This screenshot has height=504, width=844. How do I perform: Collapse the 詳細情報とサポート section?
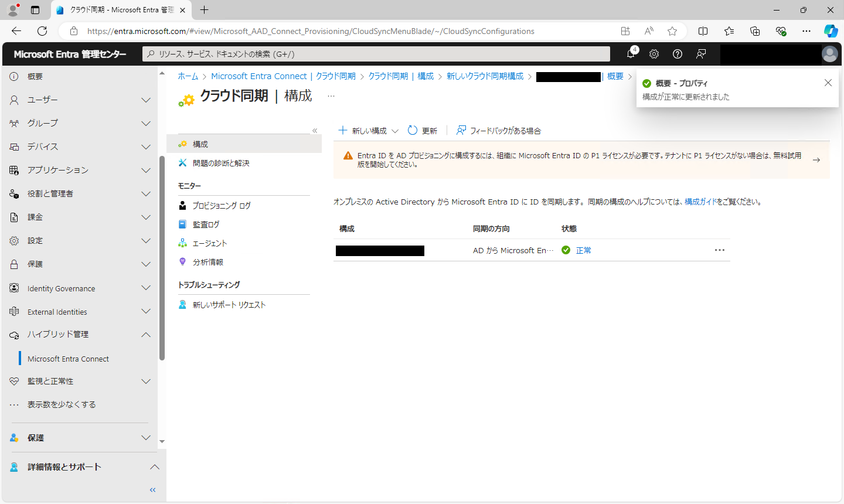155,467
